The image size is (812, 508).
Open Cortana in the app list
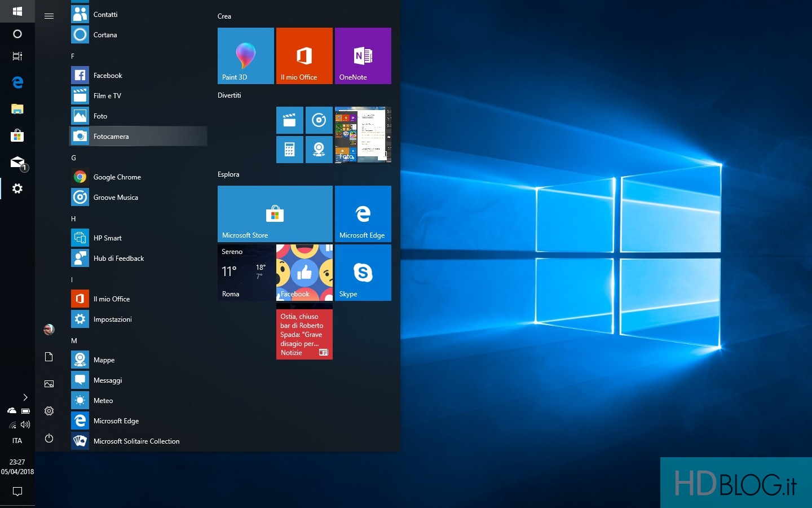click(138, 35)
